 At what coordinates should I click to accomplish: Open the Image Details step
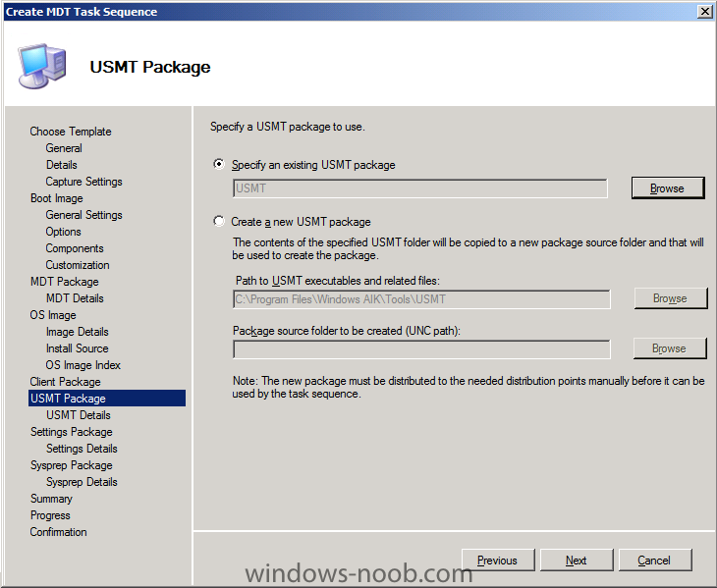tap(77, 332)
